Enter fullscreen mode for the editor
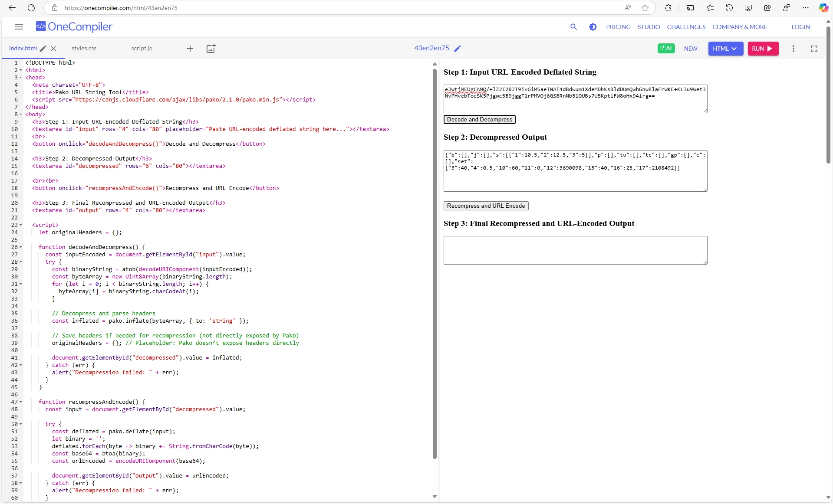The height and width of the screenshot is (504, 833). tap(814, 49)
